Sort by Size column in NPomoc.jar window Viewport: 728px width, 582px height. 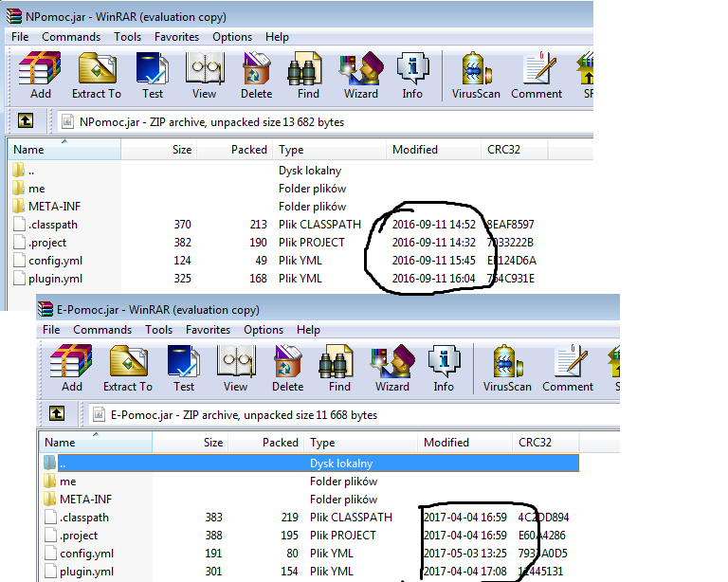pyautogui.click(x=159, y=150)
